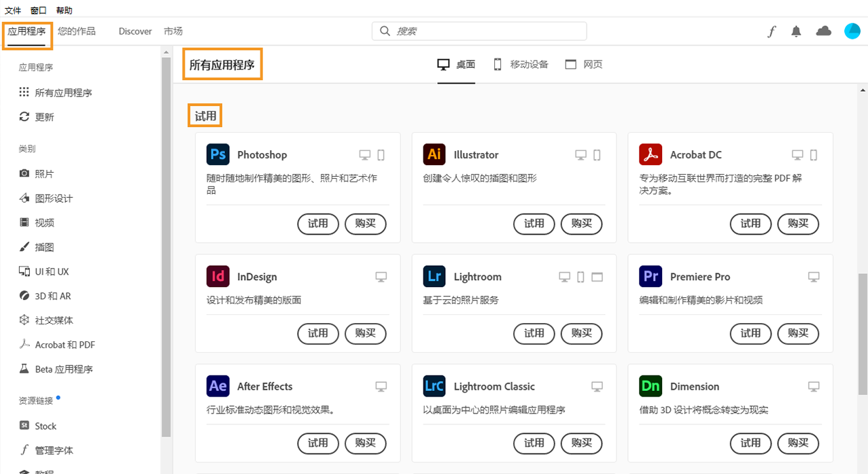Click the 搜索 input field
The image size is (868, 474).
click(479, 31)
